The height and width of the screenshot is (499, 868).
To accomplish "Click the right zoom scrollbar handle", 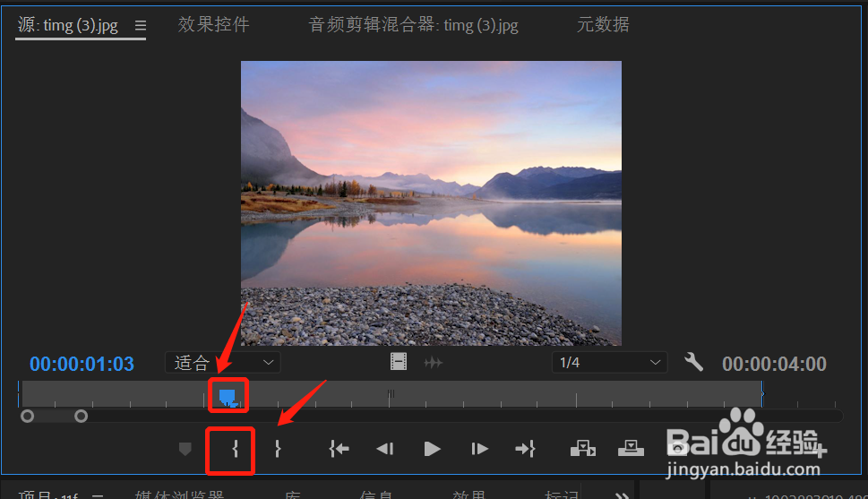I will tap(82, 416).
